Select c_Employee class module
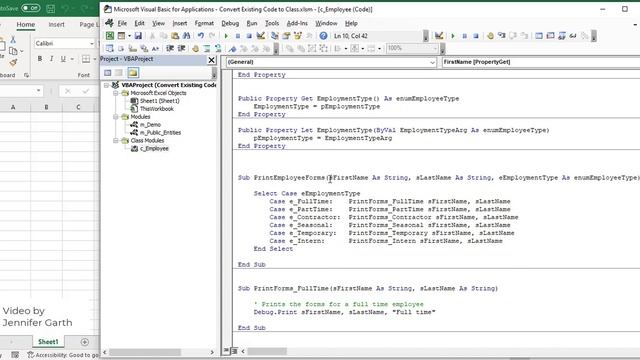The height and width of the screenshot is (360, 640). click(154, 149)
